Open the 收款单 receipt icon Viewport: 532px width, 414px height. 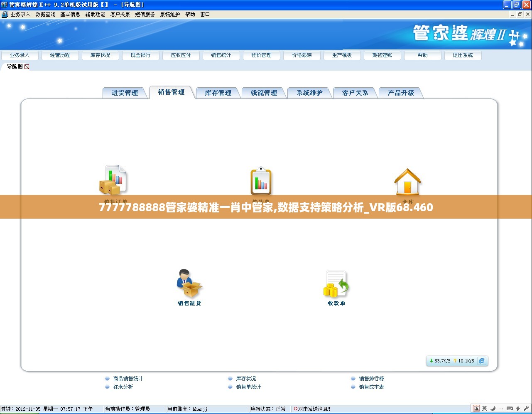coord(336,284)
